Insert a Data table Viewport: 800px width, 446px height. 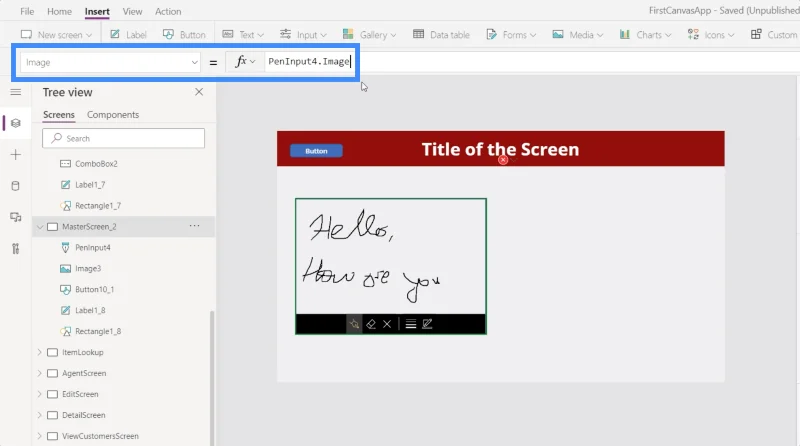pos(441,35)
